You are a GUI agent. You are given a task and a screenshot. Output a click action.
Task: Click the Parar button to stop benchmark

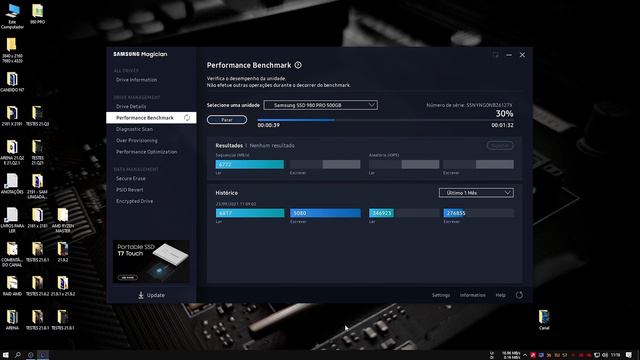point(227,120)
